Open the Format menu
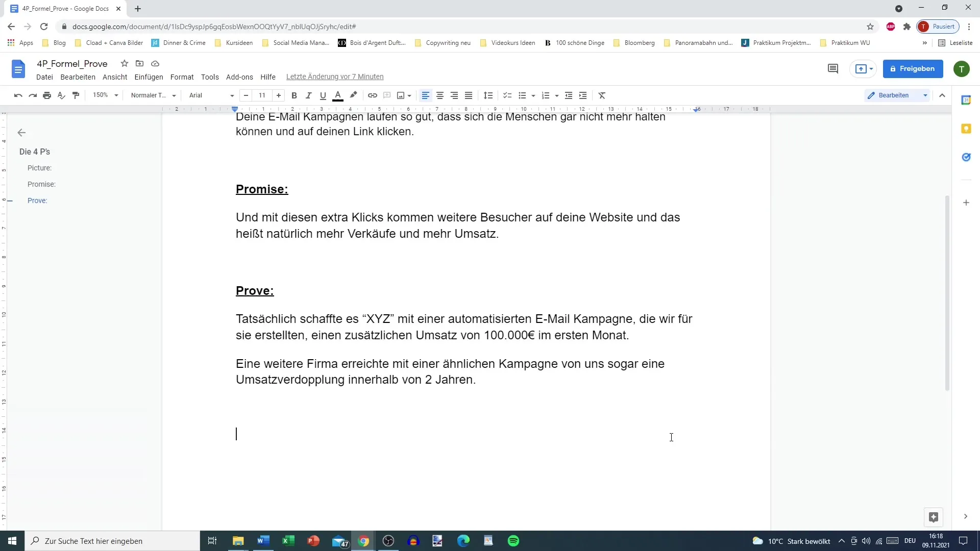980x551 pixels. (x=182, y=77)
